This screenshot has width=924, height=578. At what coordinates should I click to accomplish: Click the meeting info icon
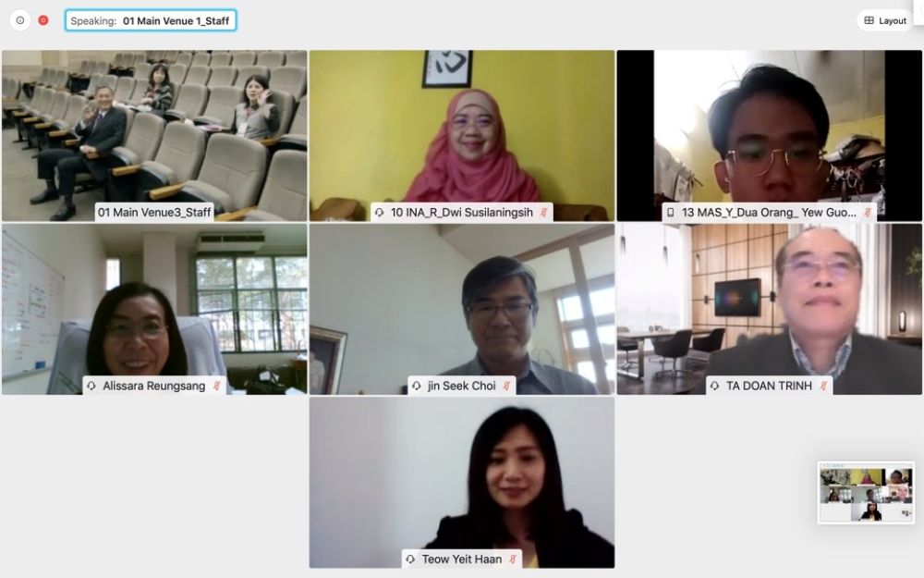20,20
